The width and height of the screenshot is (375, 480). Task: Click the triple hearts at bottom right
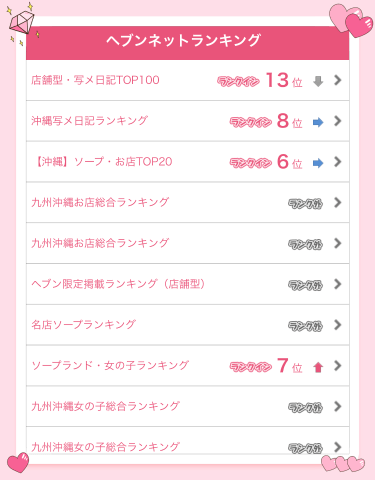tap(343, 463)
